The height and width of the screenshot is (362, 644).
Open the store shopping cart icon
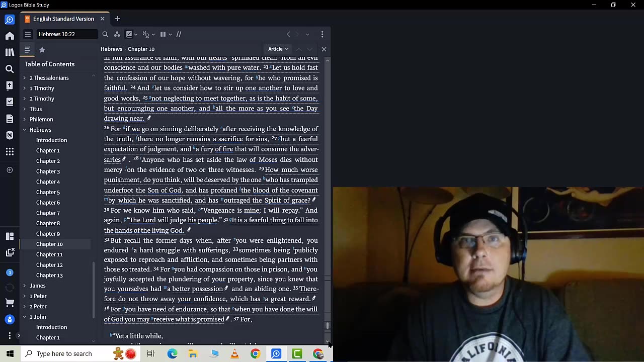pyautogui.click(x=10, y=303)
